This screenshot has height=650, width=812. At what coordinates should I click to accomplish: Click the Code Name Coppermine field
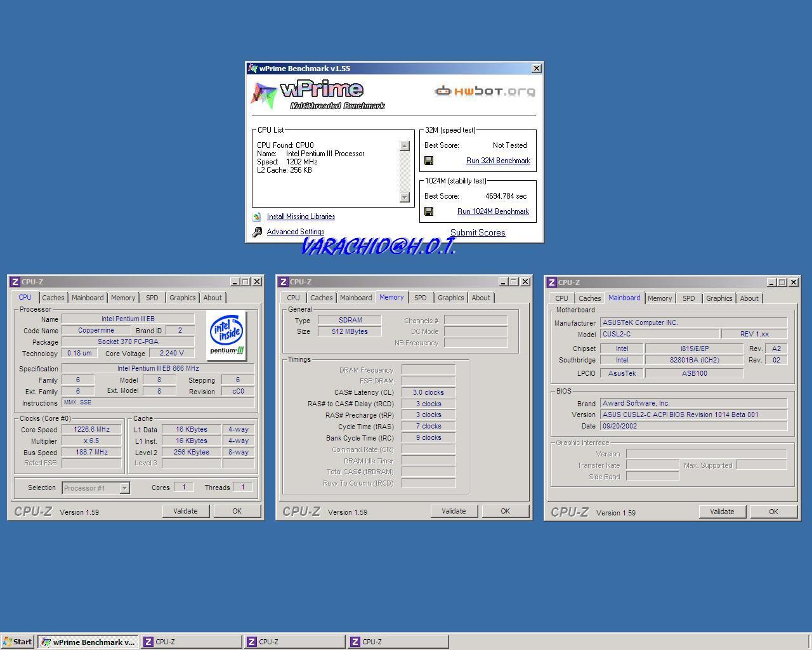coord(96,331)
